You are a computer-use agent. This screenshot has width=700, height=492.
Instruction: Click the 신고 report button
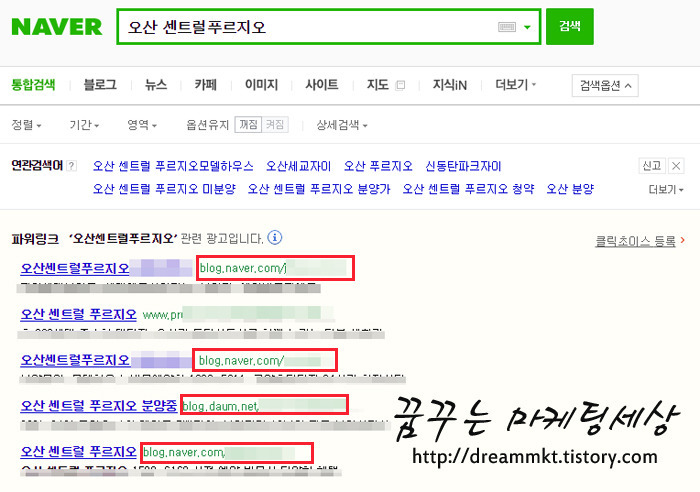tap(652, 166)
